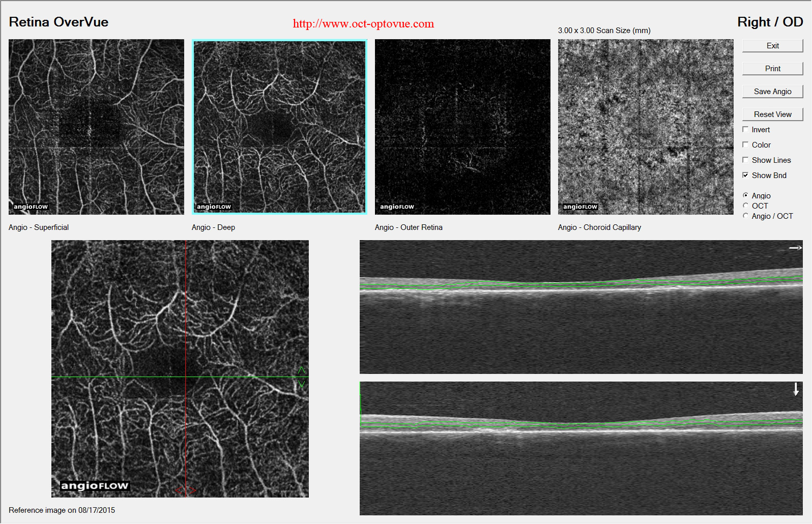Click the upper horizontal OCT B-scan
This screenshot has height=524, width=812.
coord(581,307)
